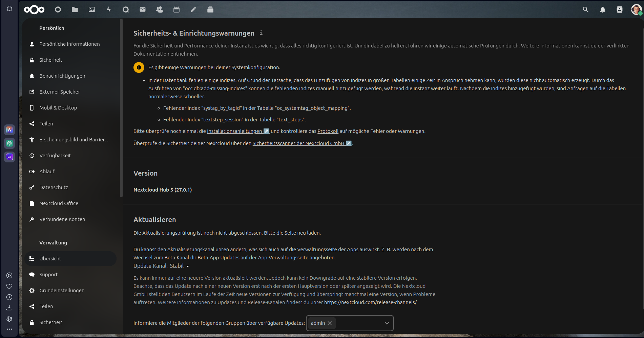Viewport: 644px width, 338px height.
Task: Open the Mail envelope icon in top bar
Action: coord(143,10)
